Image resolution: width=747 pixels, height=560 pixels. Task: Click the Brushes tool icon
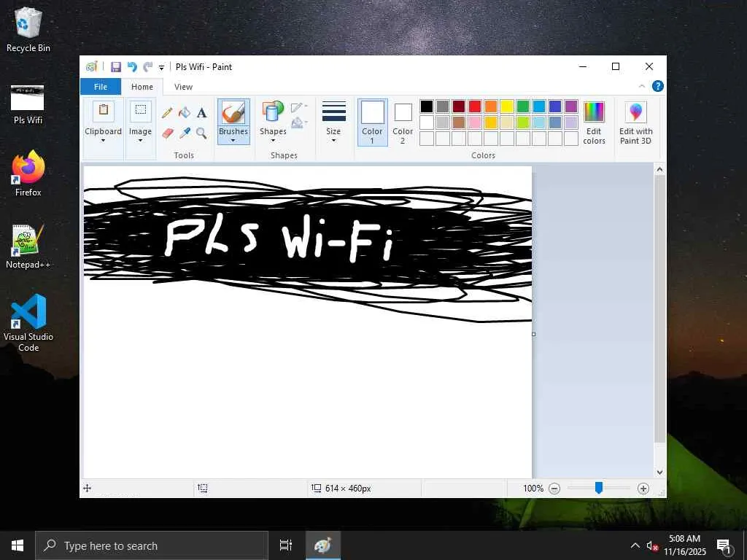(x=233, y=113)
